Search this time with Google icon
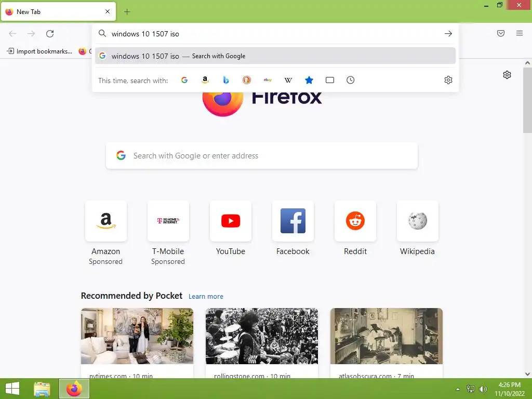The width and height of the screenshot is (532, 399). (x=184, y=80)
